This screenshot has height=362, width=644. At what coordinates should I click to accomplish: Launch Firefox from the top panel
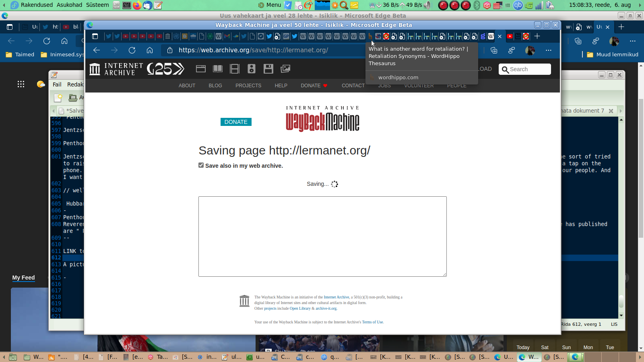137,5
